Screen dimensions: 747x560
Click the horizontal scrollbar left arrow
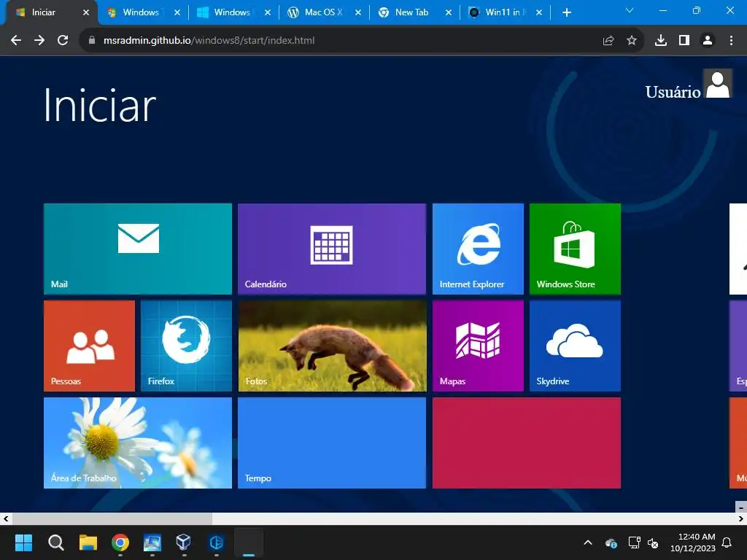[6, 518]
